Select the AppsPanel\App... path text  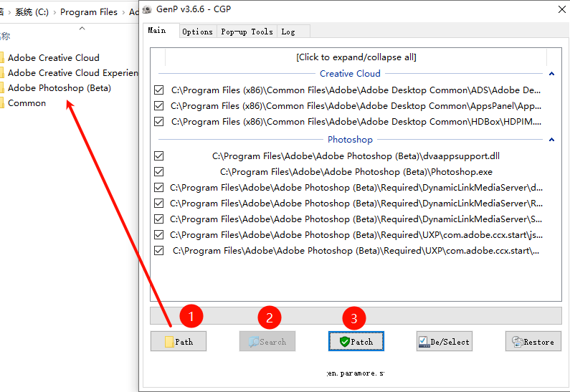coord(356,106)
